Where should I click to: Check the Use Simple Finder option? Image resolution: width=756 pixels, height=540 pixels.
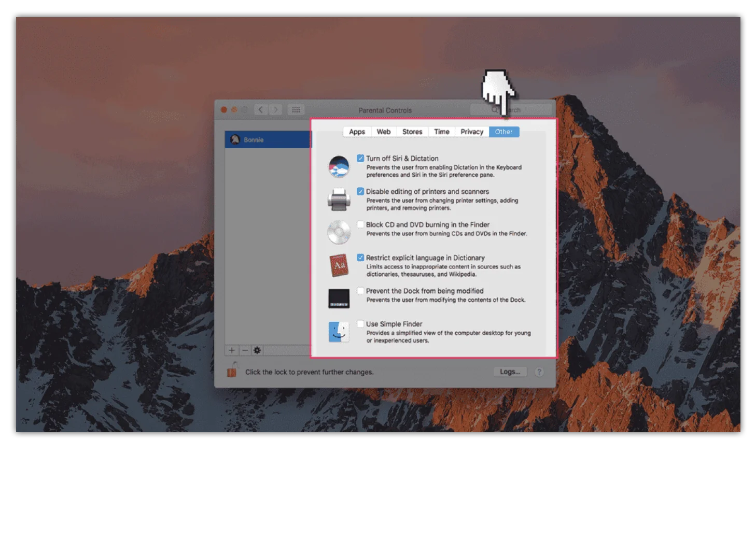360,324
